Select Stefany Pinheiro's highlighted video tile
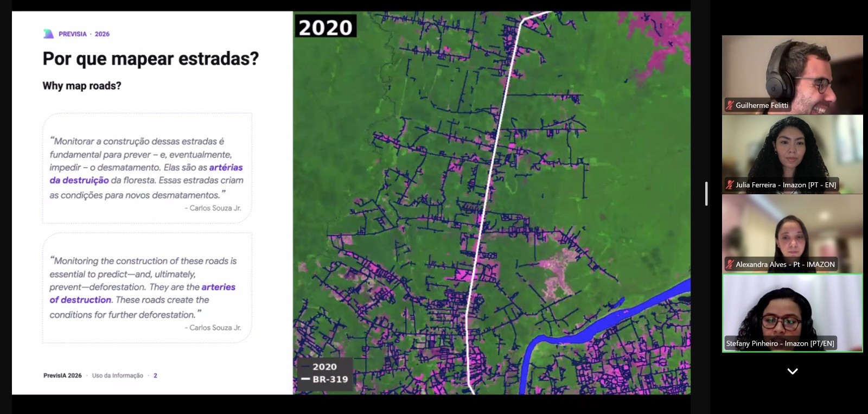The height and width of the screenshot is (414, 868). 793,313
